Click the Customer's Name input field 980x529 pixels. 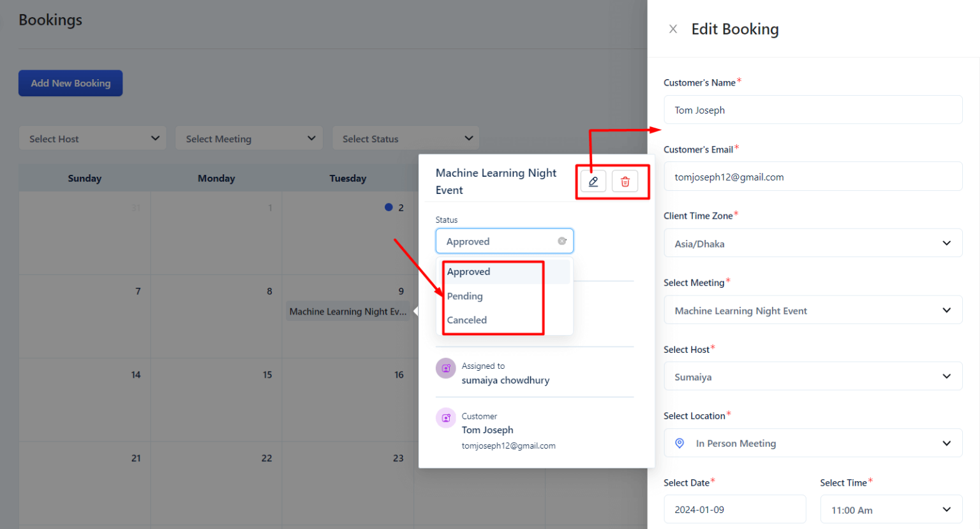point(813,110)
